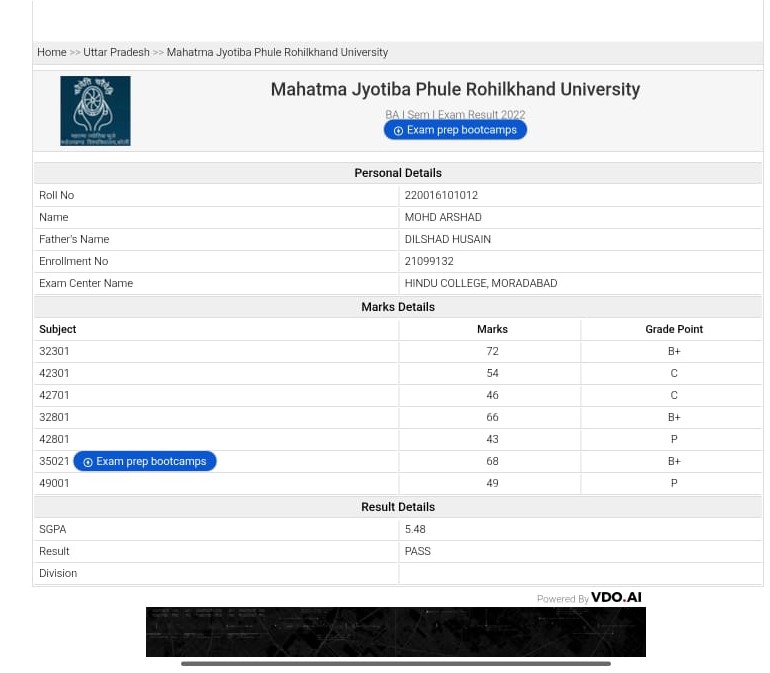The image size is (770, 673).
Task: Select subject code 42801
Action: coord(54,439)
